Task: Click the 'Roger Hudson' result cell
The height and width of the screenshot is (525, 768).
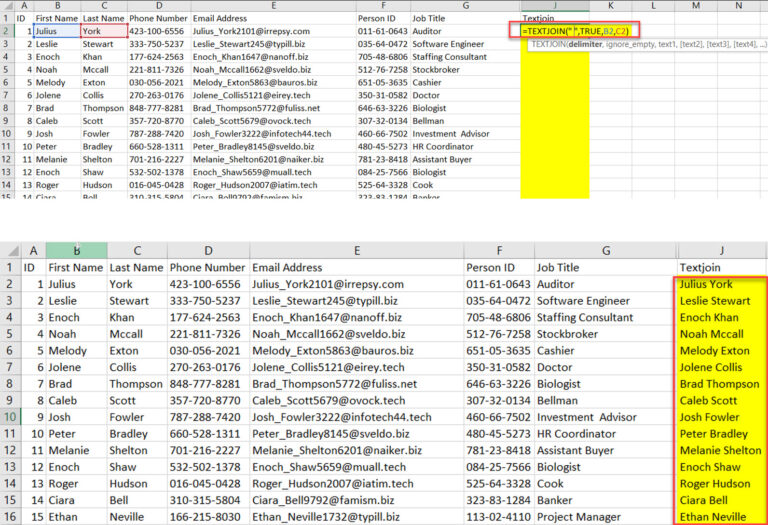Action: (720, 484)
